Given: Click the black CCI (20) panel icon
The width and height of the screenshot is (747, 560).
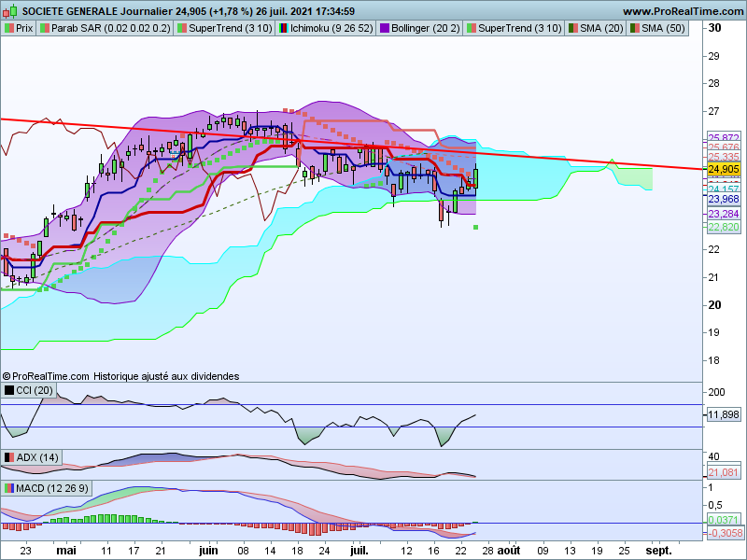Looking at the screenshot, I should 9,391.
